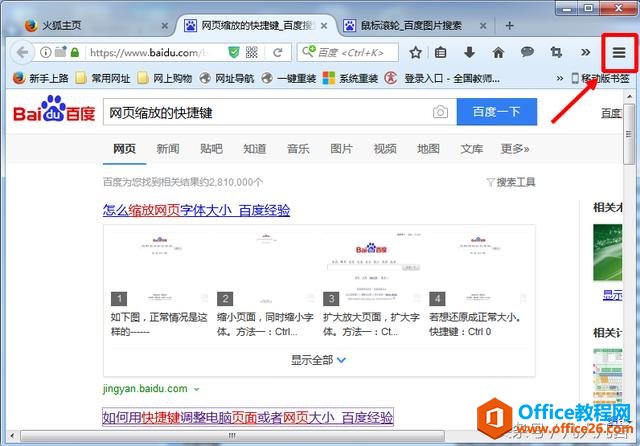Open the Firefox hamburger menu
Viewport: 640px width, 446px height.
coord(619,52)
